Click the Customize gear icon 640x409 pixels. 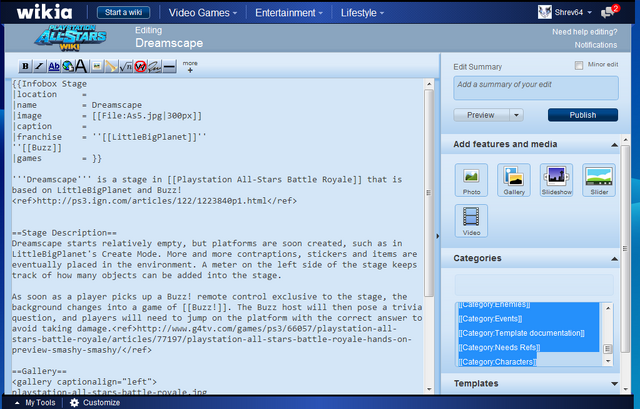tap(74, 403)
